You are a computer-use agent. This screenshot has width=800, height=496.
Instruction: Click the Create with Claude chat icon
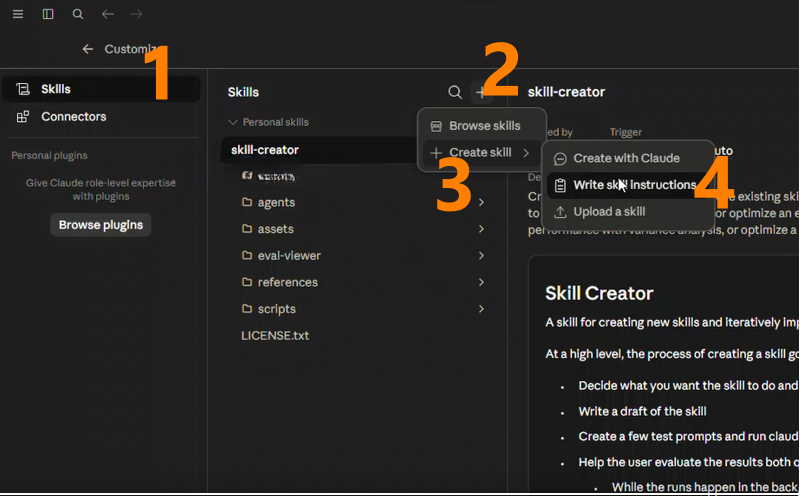(560, 159)
